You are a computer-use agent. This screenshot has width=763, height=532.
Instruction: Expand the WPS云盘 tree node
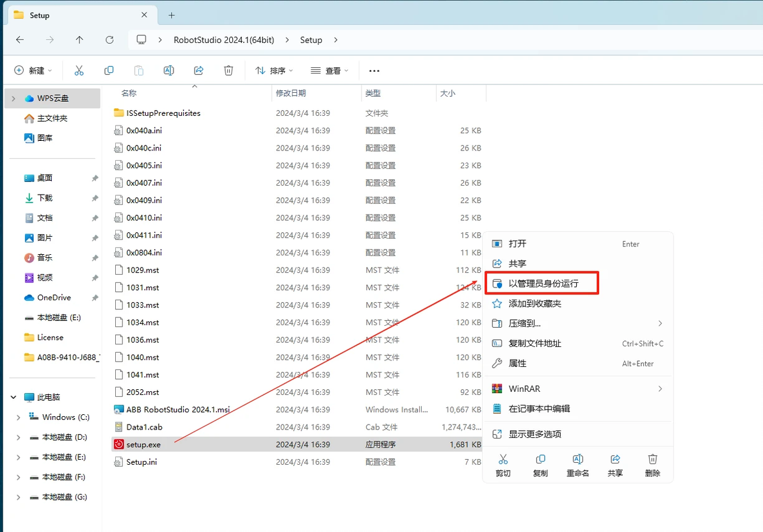[13, 99]
